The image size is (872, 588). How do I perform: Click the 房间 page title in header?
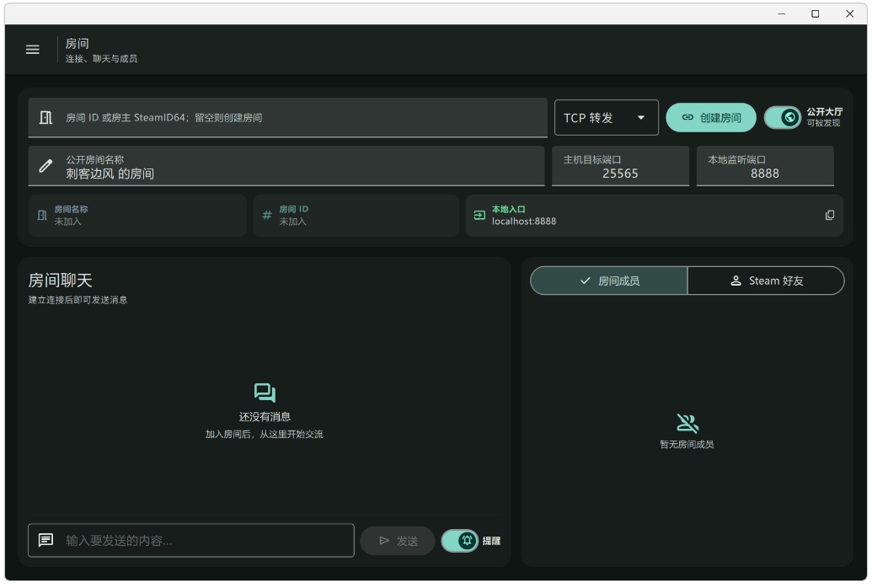[77, 44]
